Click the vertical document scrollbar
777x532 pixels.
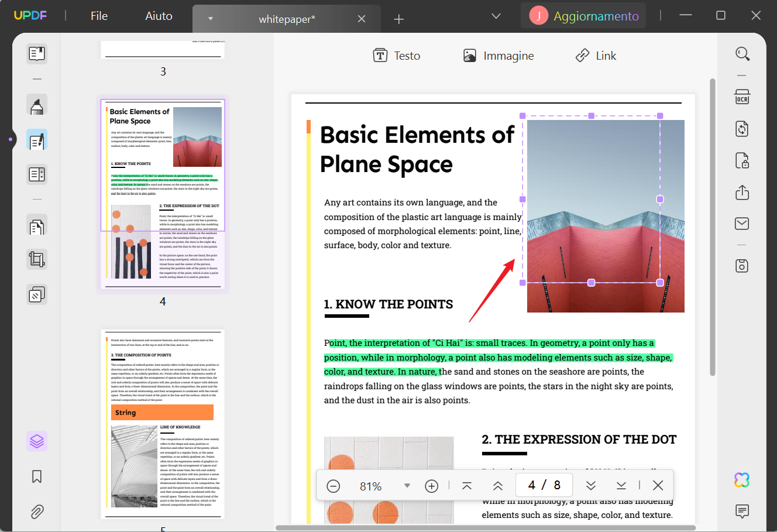tap(712, 227)
